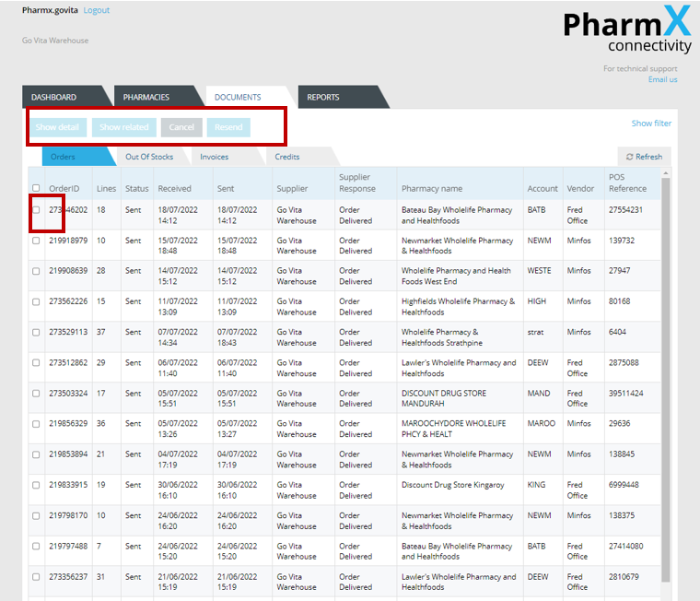Click the Show related button
Screen dimensions: 700x601
click(123, 127)
